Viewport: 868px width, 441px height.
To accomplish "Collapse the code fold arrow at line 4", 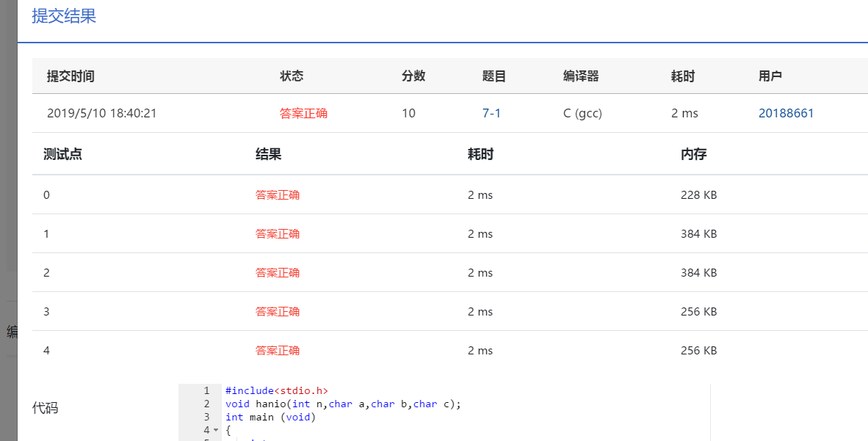I will [x=216, y=430].
